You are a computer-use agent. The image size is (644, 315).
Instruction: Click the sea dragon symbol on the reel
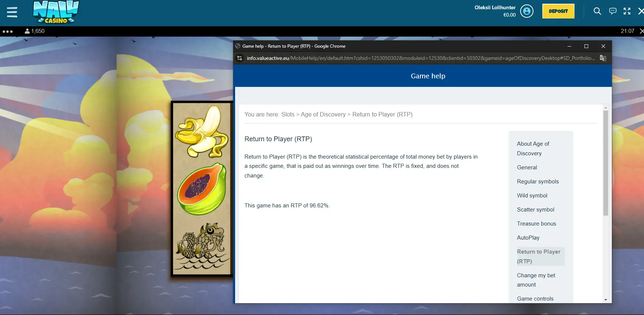pyautogui.click(x=202, y=245)
